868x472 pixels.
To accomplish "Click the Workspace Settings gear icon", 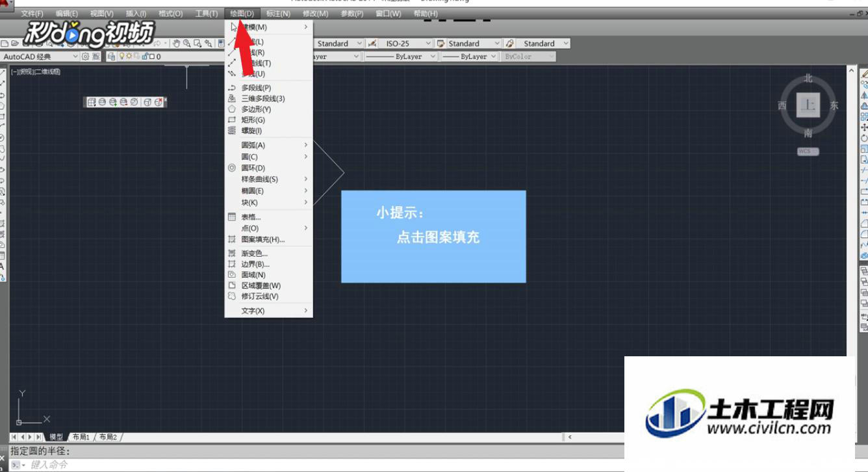I will click(x=85, y=57).
